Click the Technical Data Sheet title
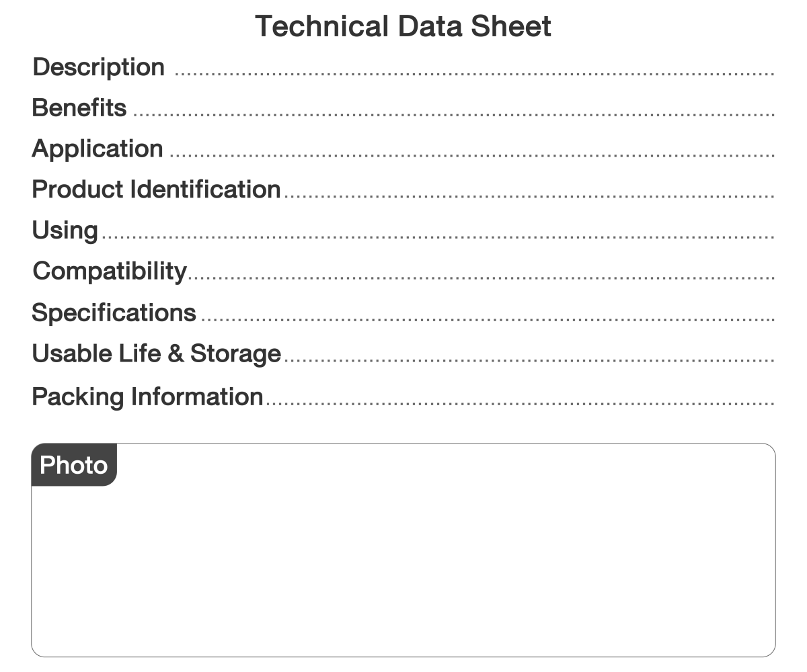Viewport: 807px width, 672px height. [403, 26]
